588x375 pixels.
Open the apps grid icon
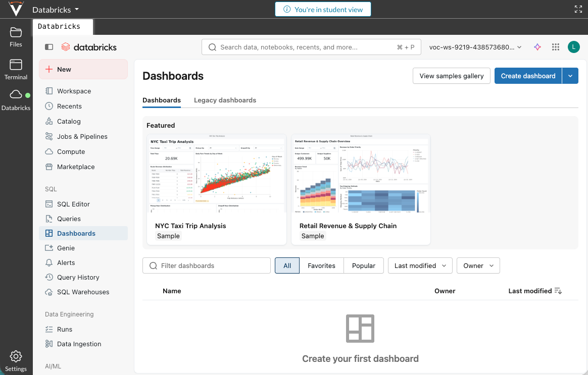556,47
